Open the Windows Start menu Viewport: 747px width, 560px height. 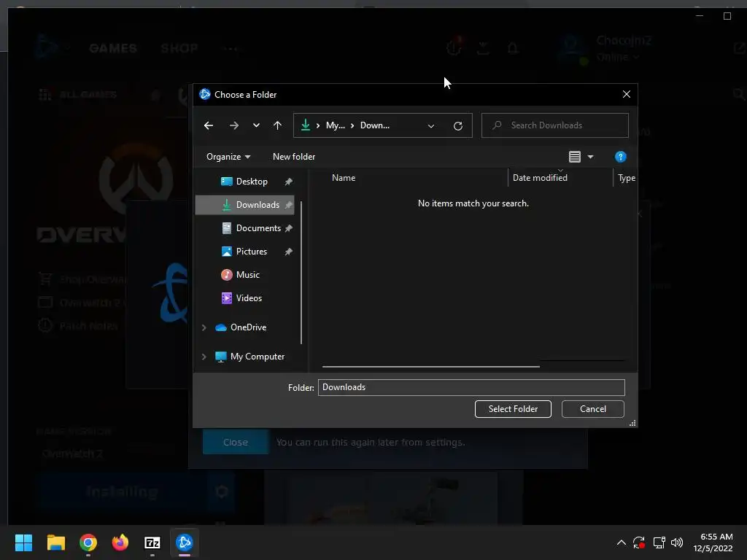[23, 542]
